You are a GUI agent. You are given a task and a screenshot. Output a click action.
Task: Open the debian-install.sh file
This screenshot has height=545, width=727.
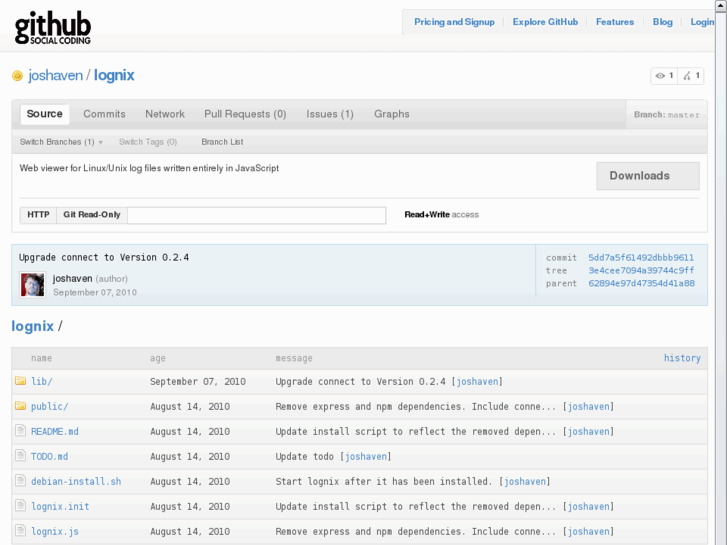(x=76, y=481)
